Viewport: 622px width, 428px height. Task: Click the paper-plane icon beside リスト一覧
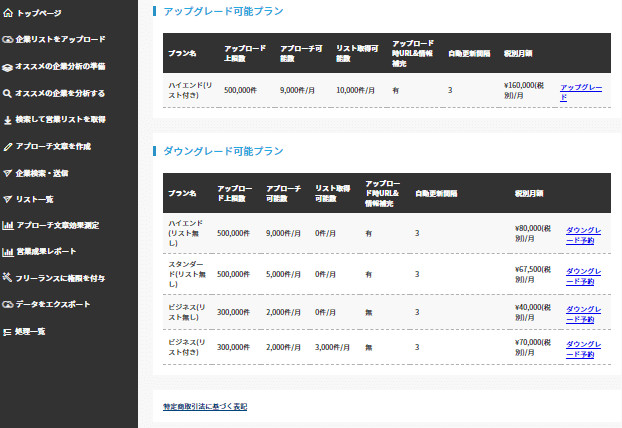click(7, 199)
